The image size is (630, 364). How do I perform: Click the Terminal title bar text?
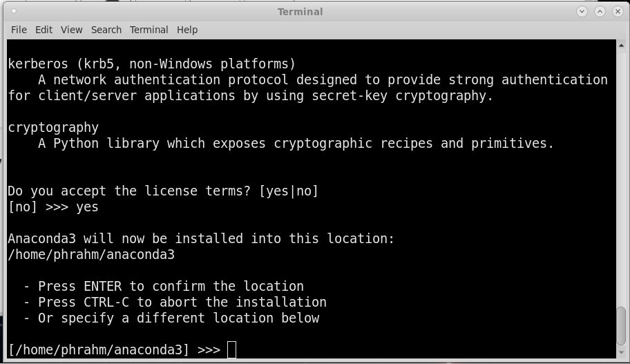point(300,12)
